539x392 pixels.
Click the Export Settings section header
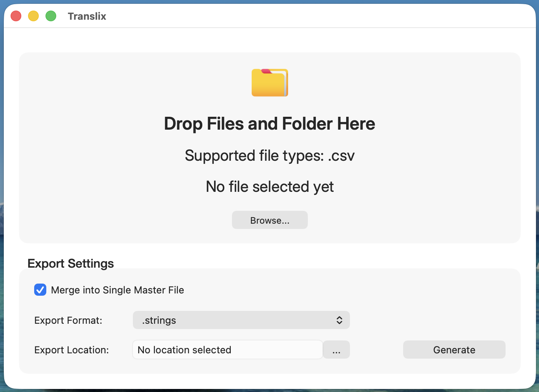(70, 263)
